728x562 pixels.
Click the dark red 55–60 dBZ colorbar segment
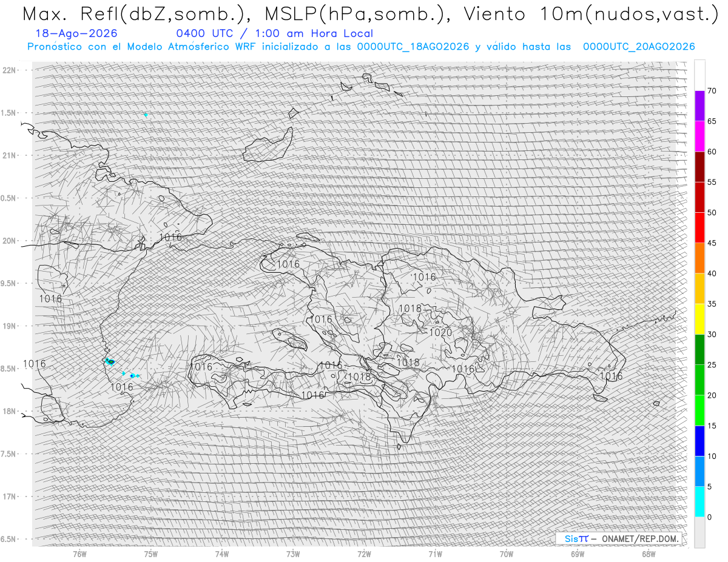click(699, 167)
